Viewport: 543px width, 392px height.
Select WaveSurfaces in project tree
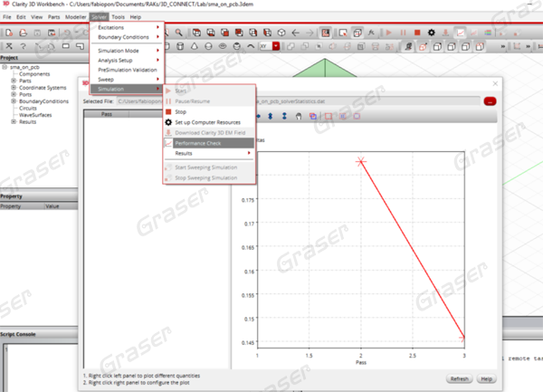35,115
